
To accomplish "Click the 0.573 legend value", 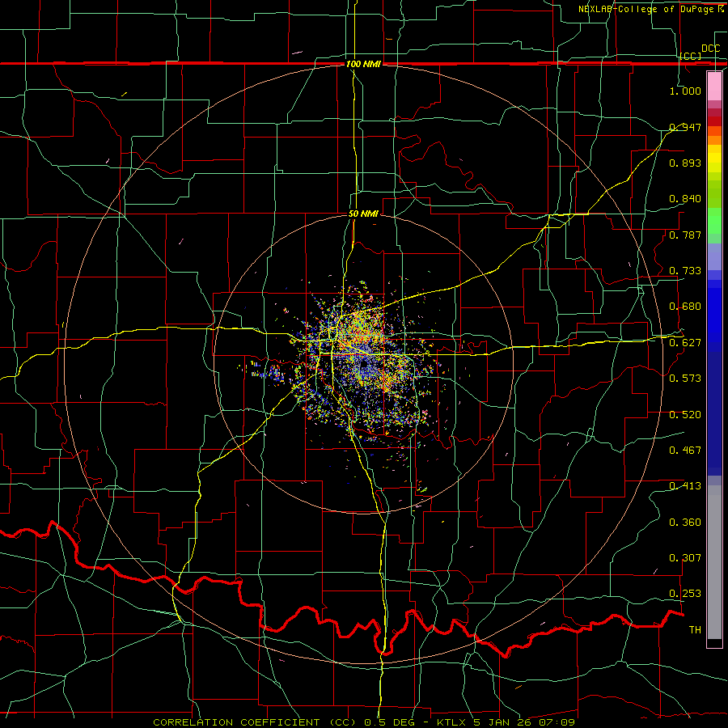I will 685,379.
